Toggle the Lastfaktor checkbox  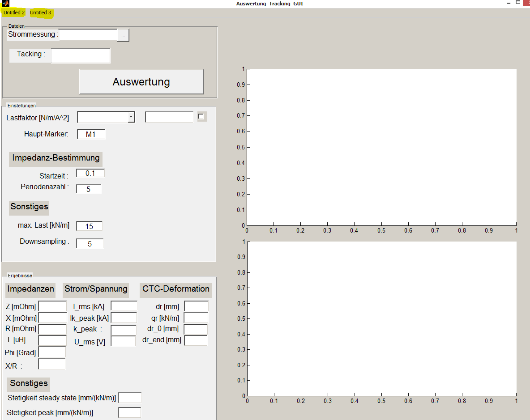coord(201,117)
